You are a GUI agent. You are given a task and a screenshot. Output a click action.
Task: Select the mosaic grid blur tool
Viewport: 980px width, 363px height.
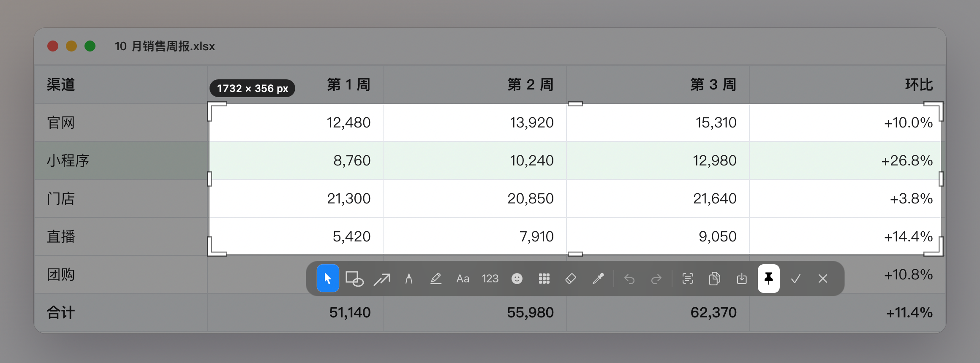click(544, 279)
